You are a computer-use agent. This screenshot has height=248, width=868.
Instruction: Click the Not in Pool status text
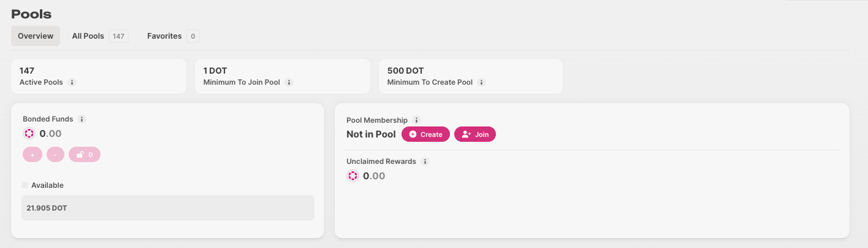pyautogui.click(x=371, y=134)
